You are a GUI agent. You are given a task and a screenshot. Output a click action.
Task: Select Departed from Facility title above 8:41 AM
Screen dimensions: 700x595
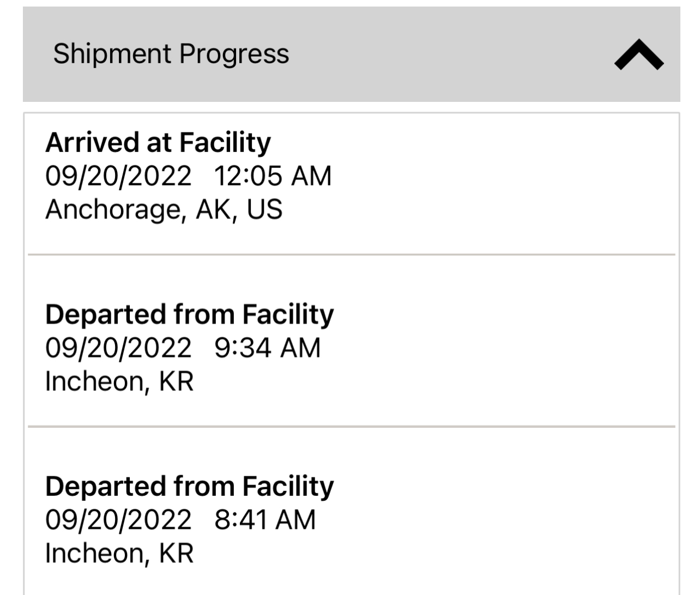coord(189,487)
